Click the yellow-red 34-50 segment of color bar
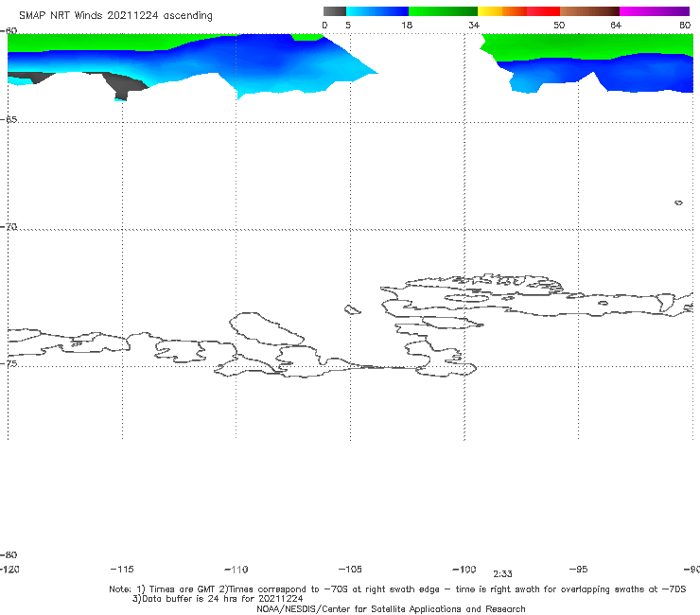 tap(518, 11)
